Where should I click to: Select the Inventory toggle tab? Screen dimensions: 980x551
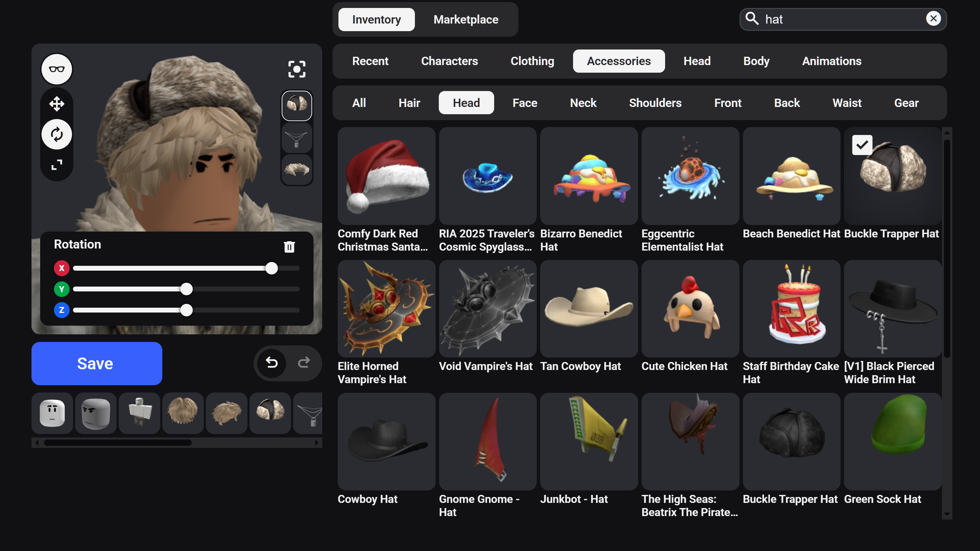(376, 19)
